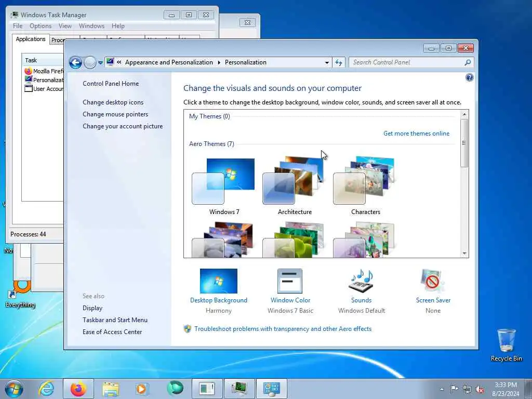
Task: Open Options menu in Task Manager
Action: pyautogui.click(x=41, y=26)
